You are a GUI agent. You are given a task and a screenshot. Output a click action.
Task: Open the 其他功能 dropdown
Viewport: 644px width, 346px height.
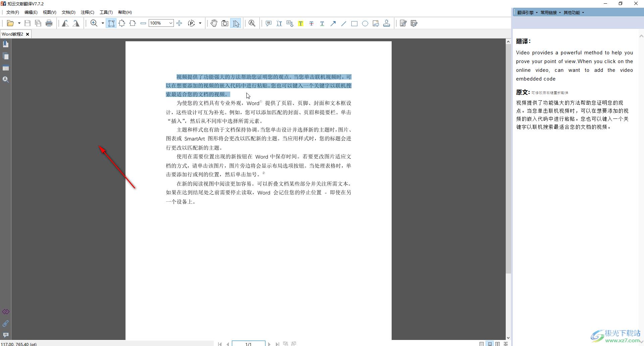point(574,12)
